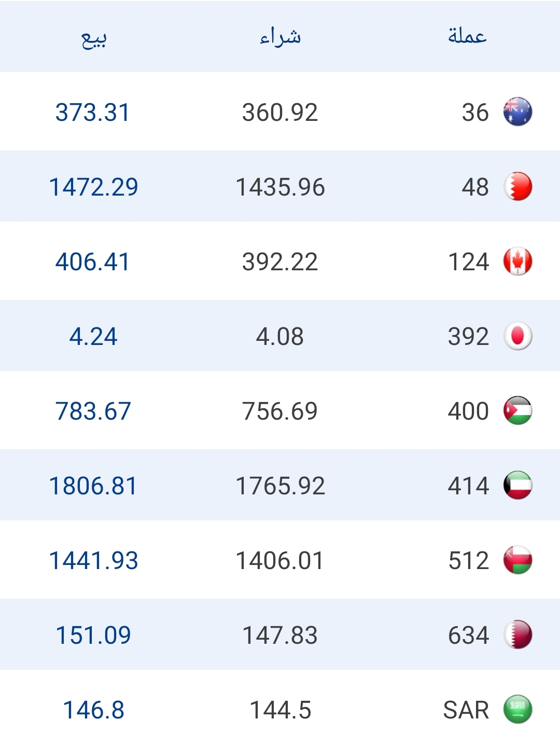This screenshot has height=747, width=560.
Task: Click the بيع column header
Action: pyautogui.click(x=94, y=37)
